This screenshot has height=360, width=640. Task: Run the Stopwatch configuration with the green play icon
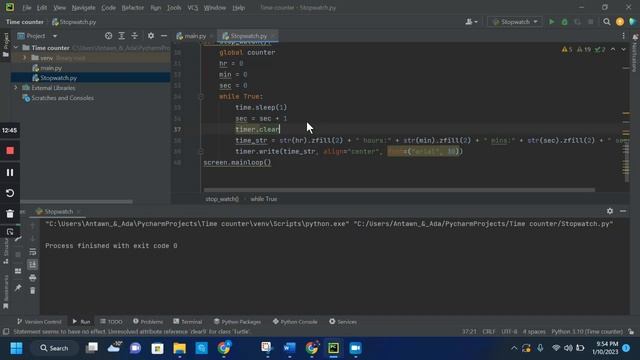coord(551,22)
